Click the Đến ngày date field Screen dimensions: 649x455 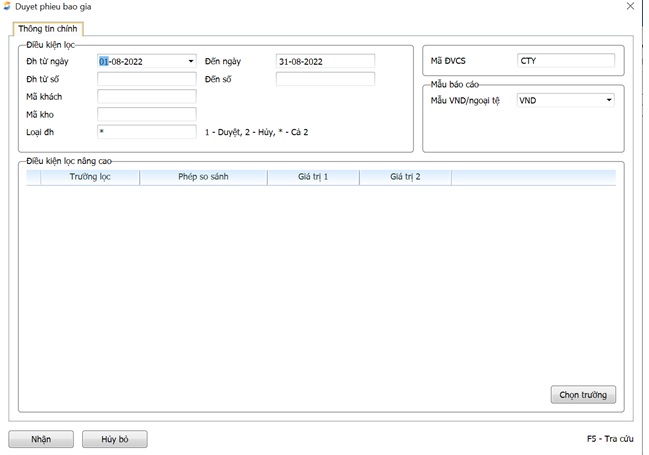(x=325, y=61)
